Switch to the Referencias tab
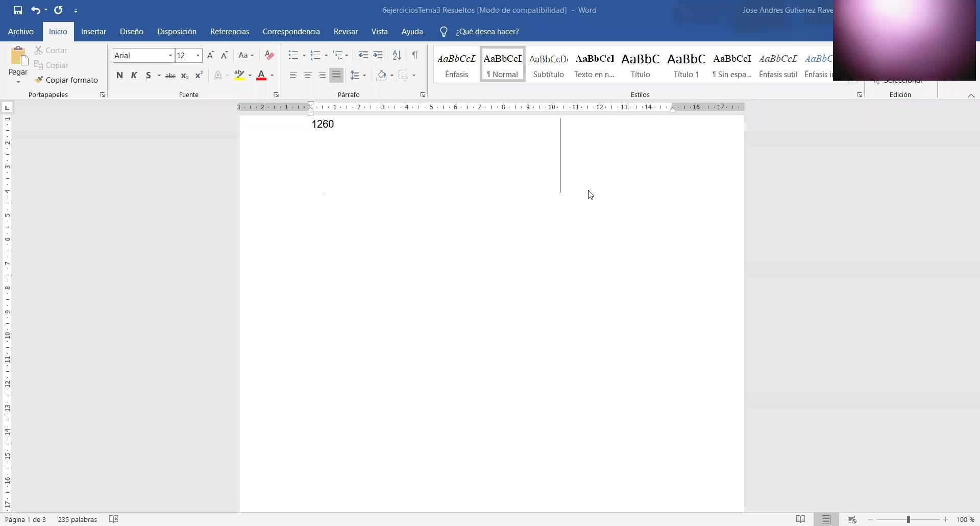980x526 pixels. [229, 32]
